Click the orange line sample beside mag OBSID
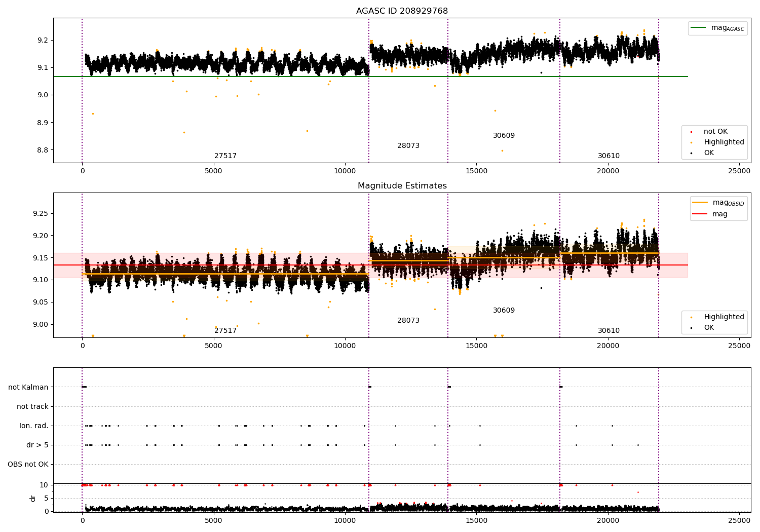The image size is (760, 532). point(701,203)
